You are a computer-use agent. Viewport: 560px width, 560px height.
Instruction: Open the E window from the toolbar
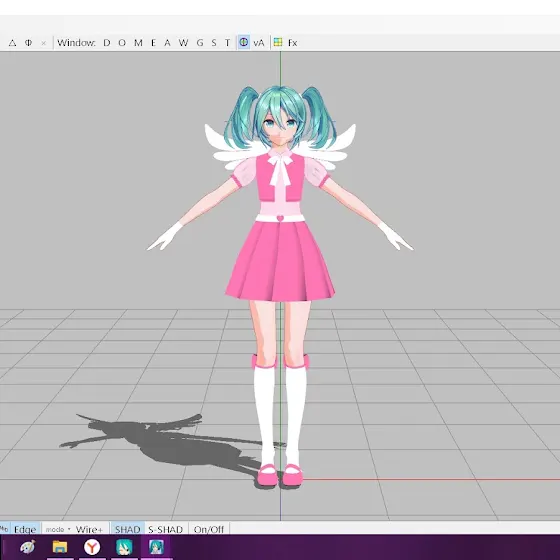tap(153, 43)
